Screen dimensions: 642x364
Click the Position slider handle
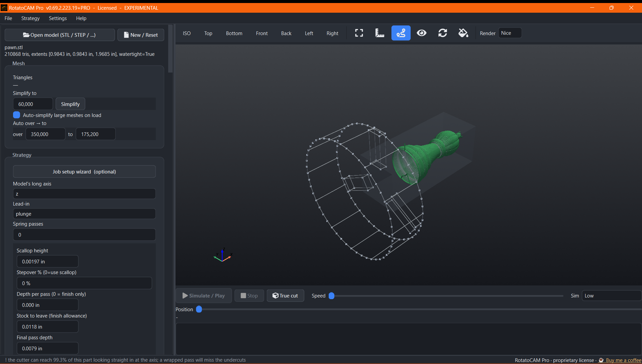click(199, 309)
